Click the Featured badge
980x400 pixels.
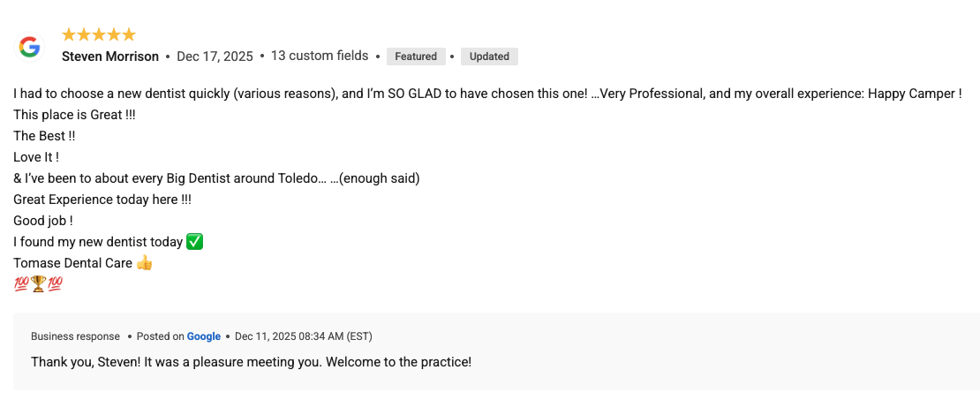tap(416, 57)
